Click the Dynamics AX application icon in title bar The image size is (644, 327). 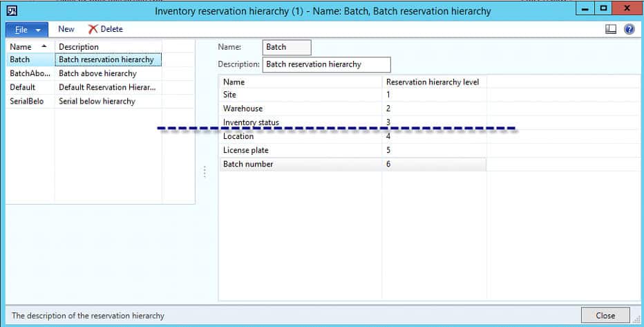coord(12,10)
